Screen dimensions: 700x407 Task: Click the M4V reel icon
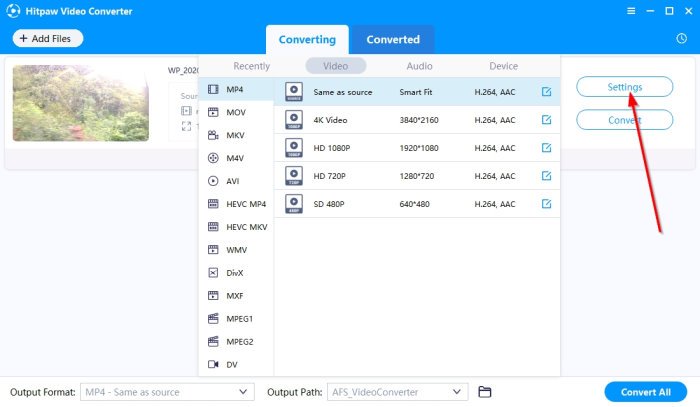click(213, 158)
